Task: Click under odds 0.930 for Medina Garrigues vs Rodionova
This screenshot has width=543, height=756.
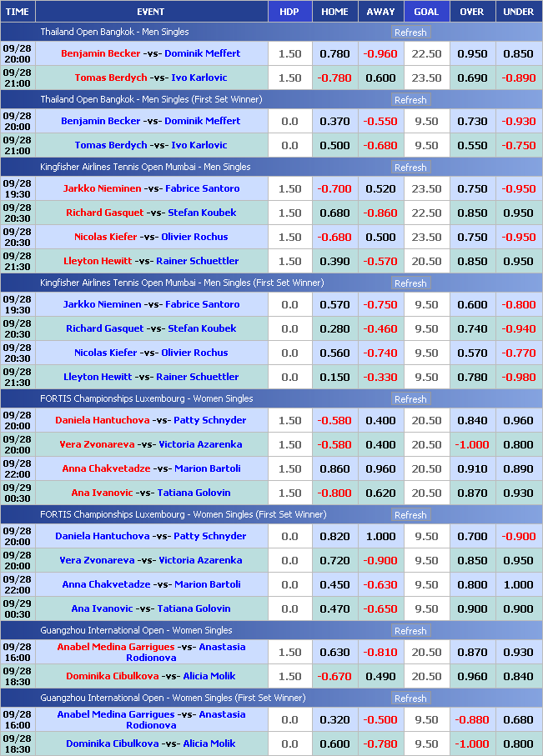Action: pos(518,653)
